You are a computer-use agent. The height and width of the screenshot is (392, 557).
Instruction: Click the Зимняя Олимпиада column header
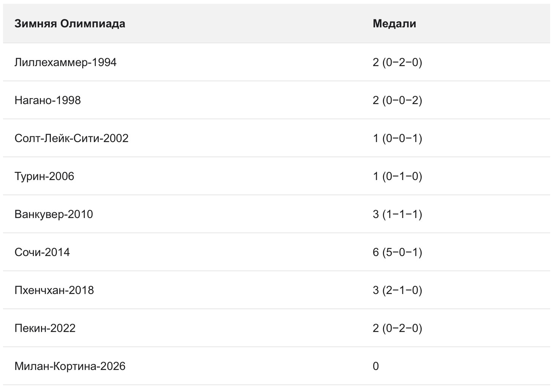point(70,24)
